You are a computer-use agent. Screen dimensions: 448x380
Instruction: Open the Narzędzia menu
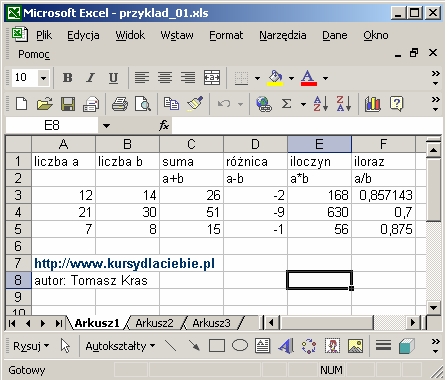coord(283,35)
